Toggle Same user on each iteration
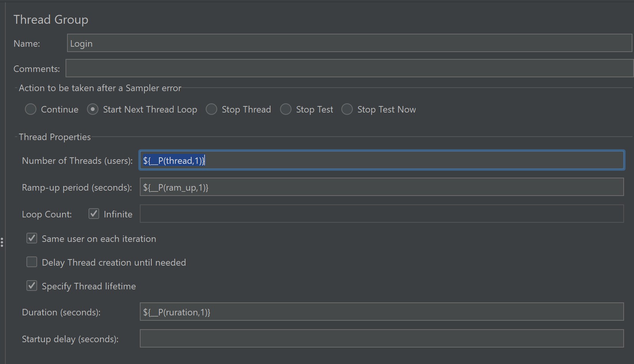The image size is (634, 364). coord(32,238)
